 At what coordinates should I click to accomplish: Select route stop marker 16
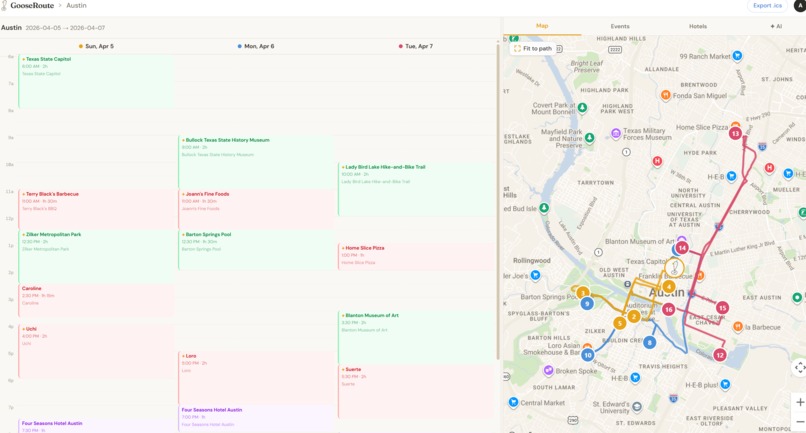[668, 309]
